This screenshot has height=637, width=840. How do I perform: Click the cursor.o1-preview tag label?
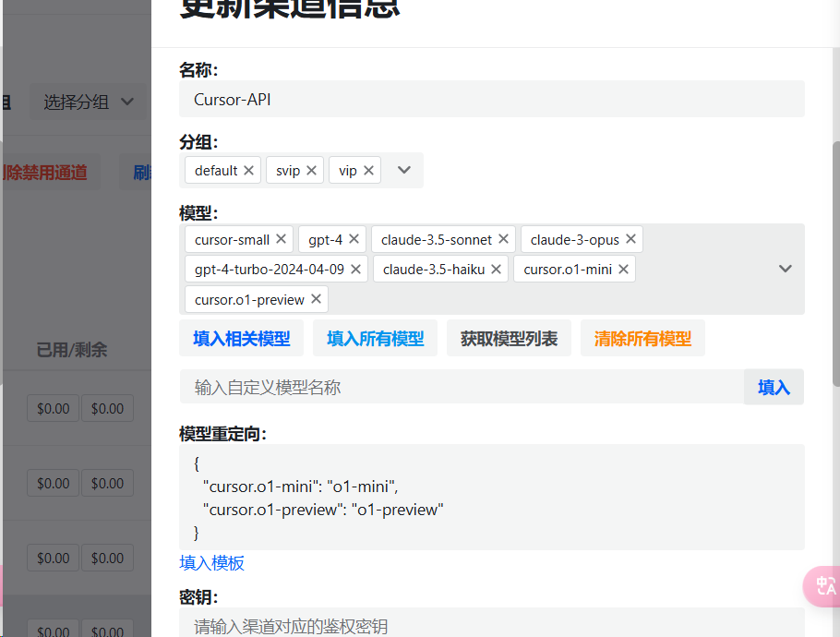[x=249, y=299]
